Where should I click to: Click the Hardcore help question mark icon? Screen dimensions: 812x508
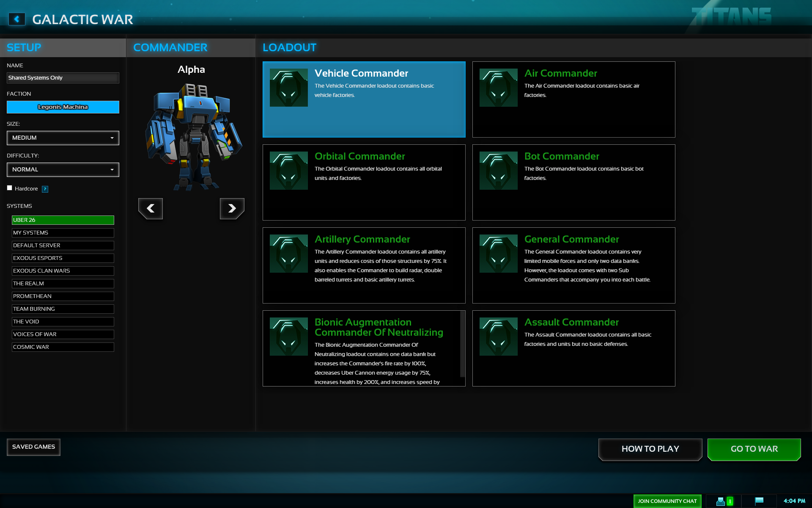pos(45,189)
